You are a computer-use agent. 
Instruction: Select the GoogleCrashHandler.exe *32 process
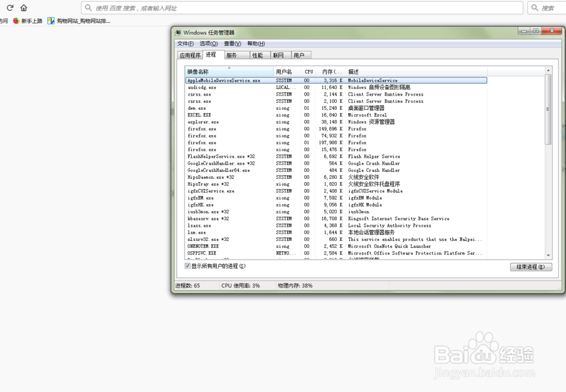[336, 163]
